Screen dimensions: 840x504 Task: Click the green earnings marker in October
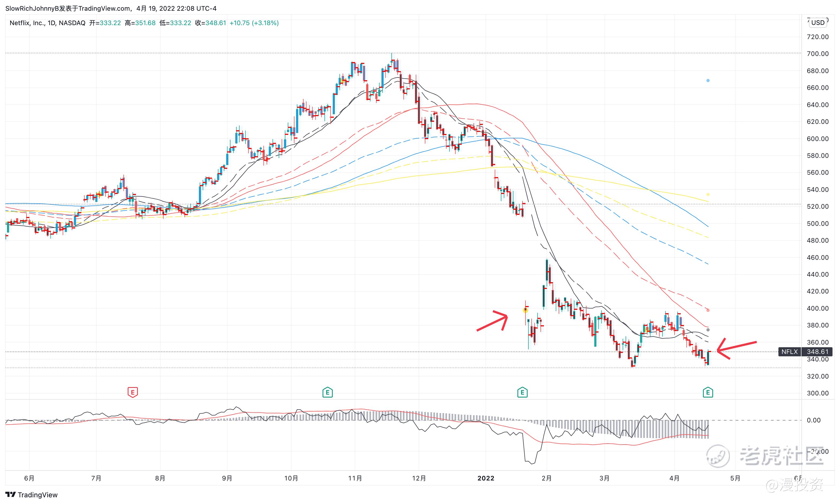point(327,392)
